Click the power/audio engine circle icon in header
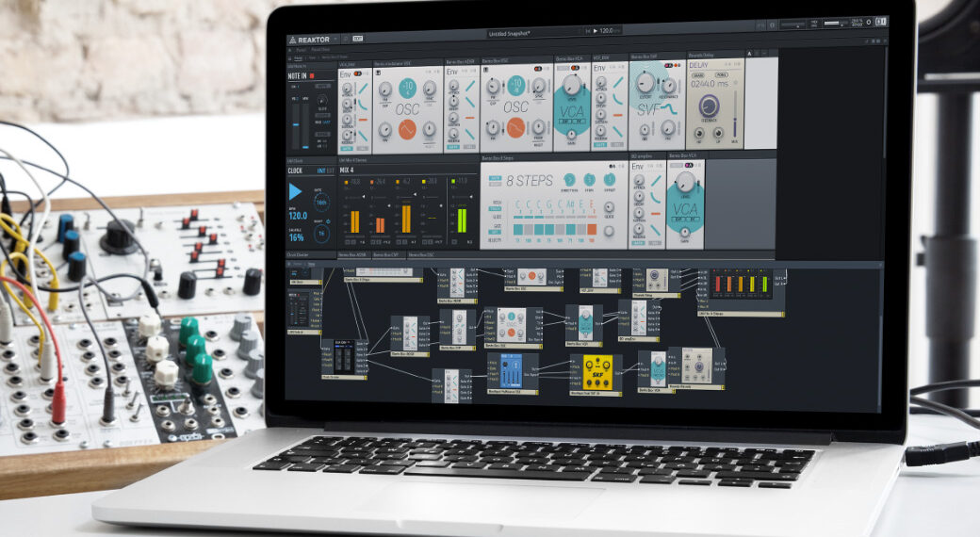Viewport: 980px width, 537px height. pos(869,22)
